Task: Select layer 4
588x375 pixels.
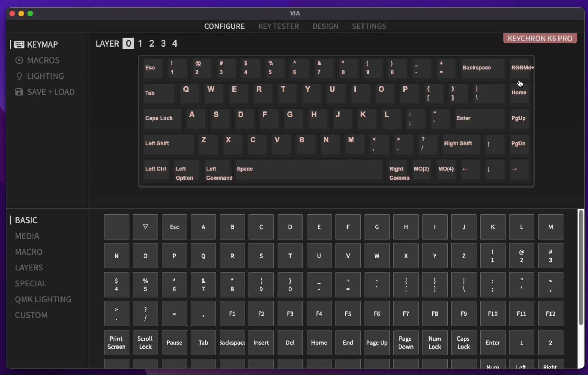Action: pyautogui.click(x=175, y=43)
